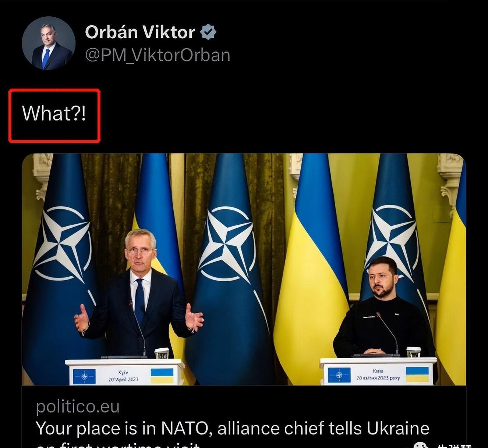Click the "Kyiv 20th April 2023" podium label
This screenshot has height=448, width=488.
(x=123, y=376)
